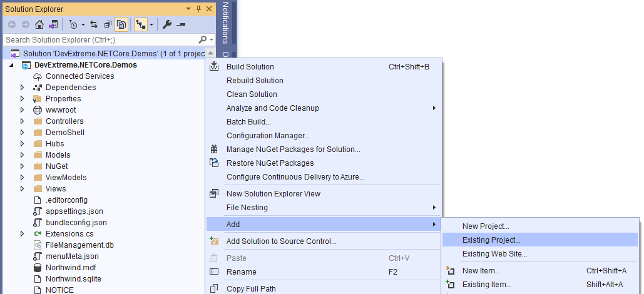The width and height of the screenshot is (644, 294).
Task: Expand the Hubs folder
Action: [22, 144]
